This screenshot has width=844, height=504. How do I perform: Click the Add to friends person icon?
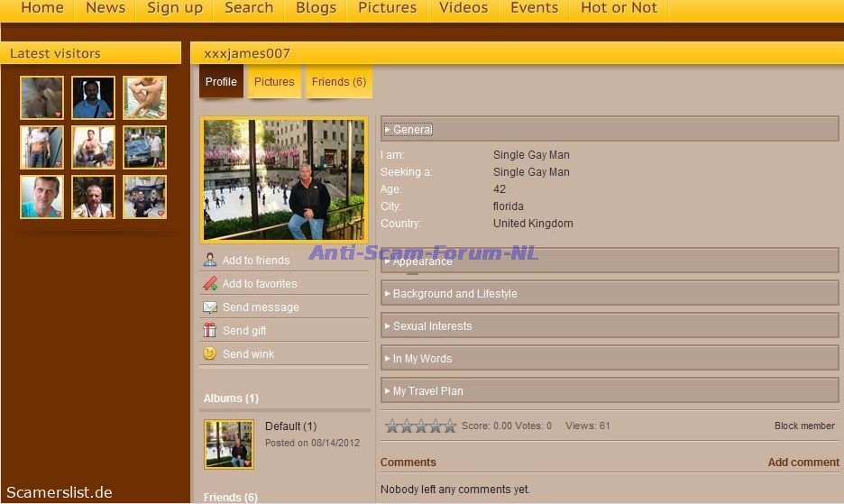pos(209,261)
